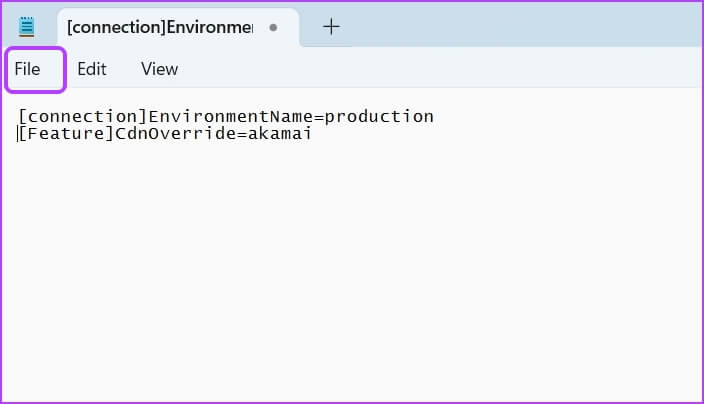The image size is (704, 404).
Task: Click on the word CdnOverride in editor
Action: [176, 133]
